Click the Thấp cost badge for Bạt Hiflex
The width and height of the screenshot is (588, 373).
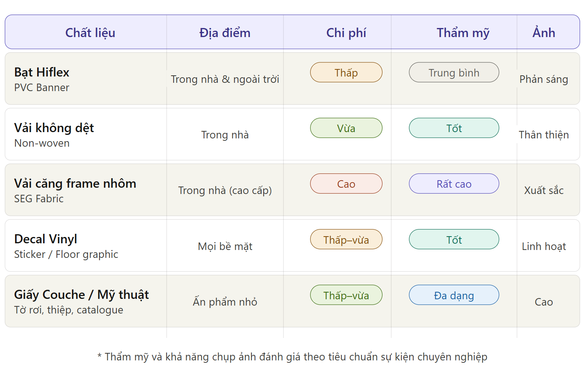click(346, 73)
